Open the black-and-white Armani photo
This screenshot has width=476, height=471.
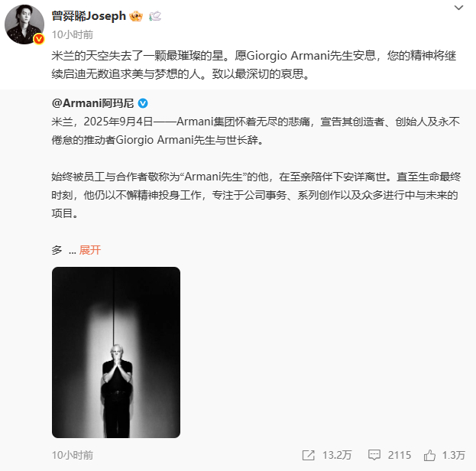click(x=116, y=352)
